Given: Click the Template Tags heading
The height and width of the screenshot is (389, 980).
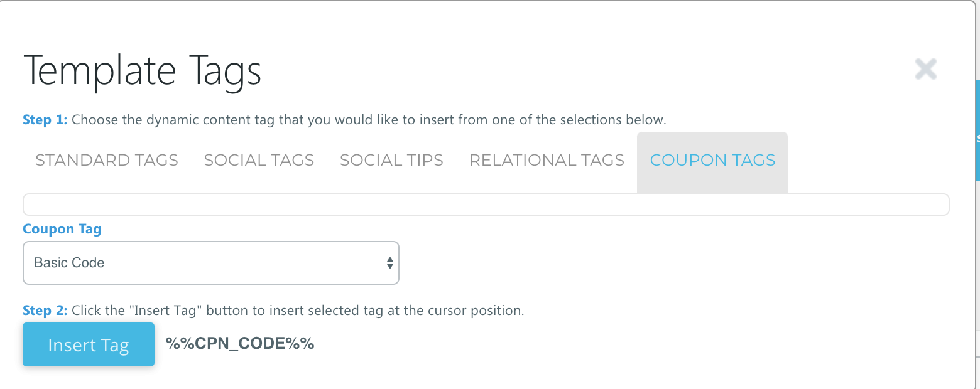Looking at the screenshot, I should tap(142, 70).
